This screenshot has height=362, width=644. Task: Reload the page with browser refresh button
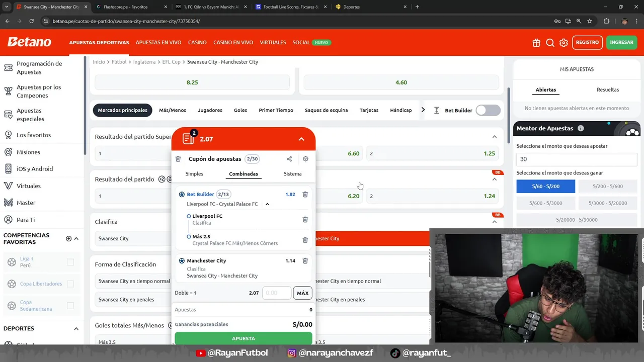coord(31,21)
